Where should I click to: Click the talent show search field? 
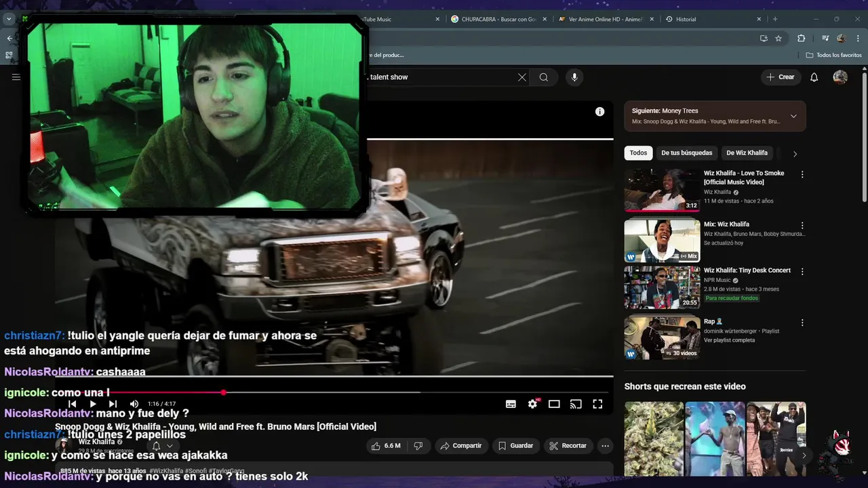[441, 77]
